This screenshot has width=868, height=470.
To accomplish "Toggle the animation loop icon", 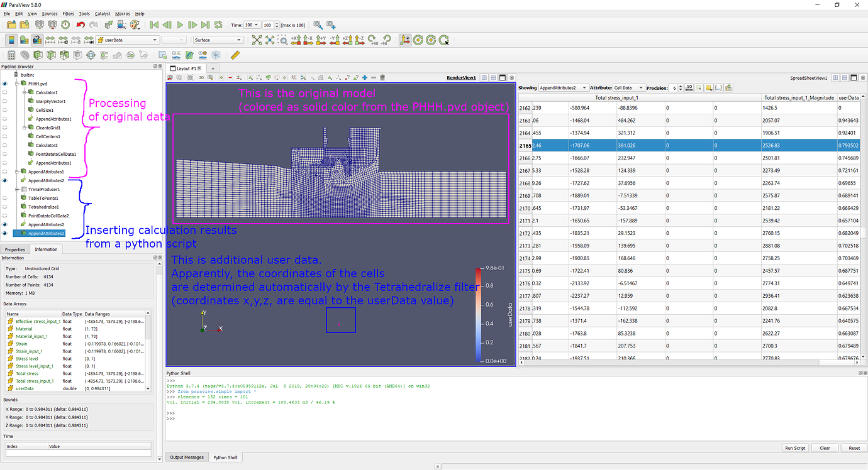I will tap(218, 25).
